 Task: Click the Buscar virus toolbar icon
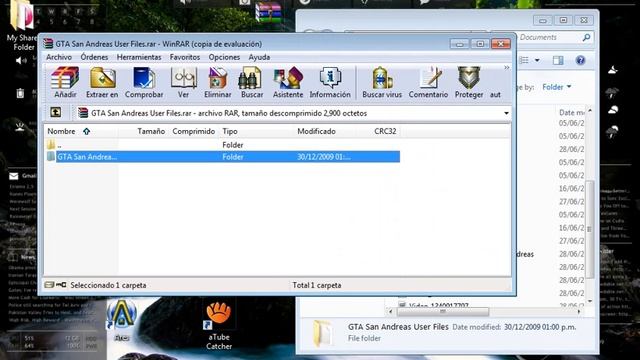click(382, 82)
